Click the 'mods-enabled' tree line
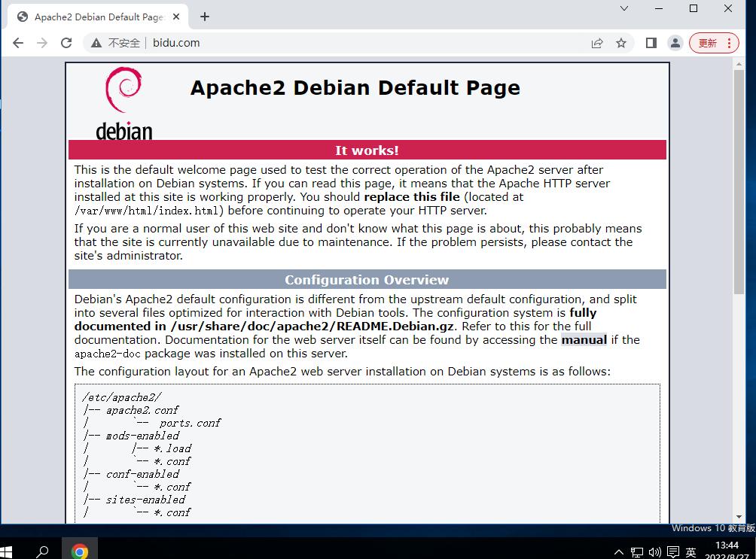Image resolution: width=756 pixels, height=559 pixels. [143, 436]
